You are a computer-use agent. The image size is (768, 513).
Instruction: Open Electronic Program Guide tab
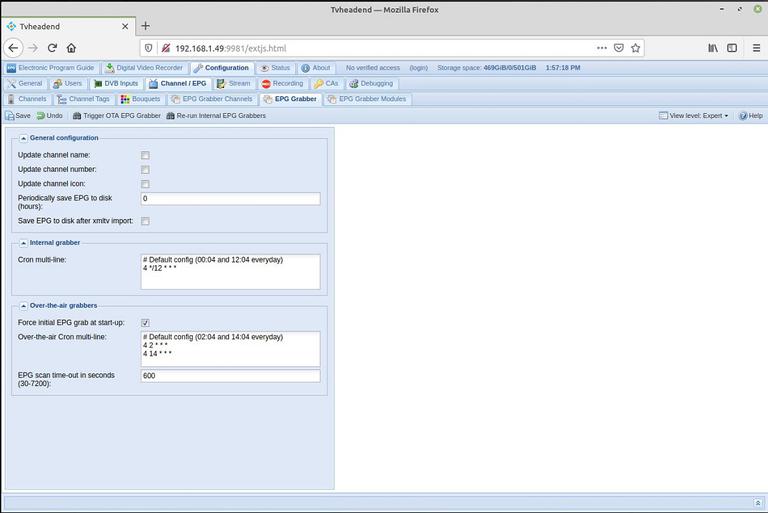click(x=50, y=68)
